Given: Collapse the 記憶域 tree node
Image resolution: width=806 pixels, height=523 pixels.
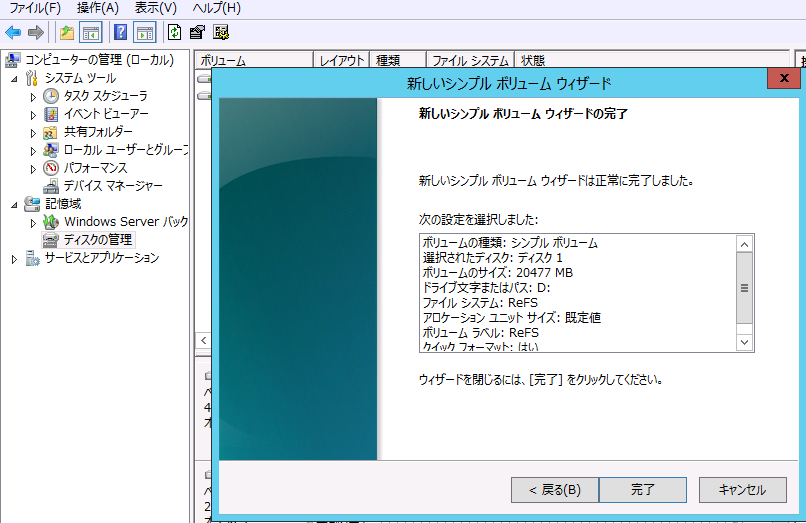Looking at the screenshot, I should tap(14, 204).
